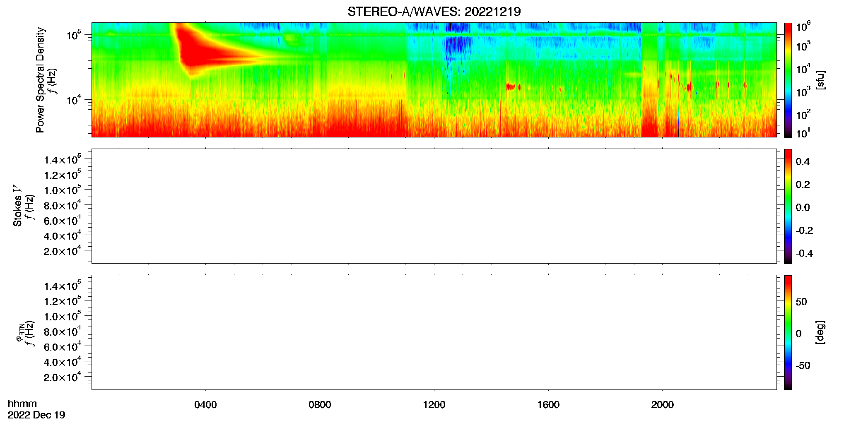Click the Stokes V color bar

point(788,206)
